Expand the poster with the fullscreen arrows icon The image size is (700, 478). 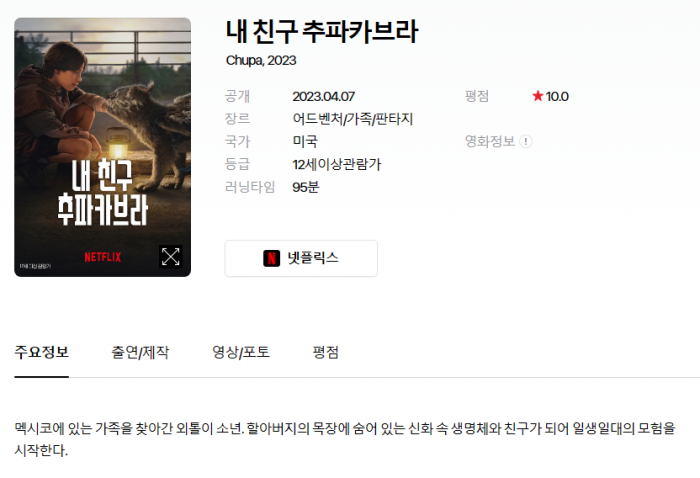click(x=171, y=257)
